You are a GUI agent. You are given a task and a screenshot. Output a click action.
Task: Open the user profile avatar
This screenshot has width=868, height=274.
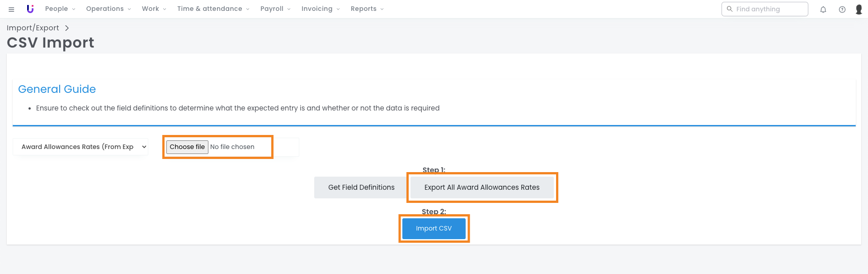coord(859,10)
